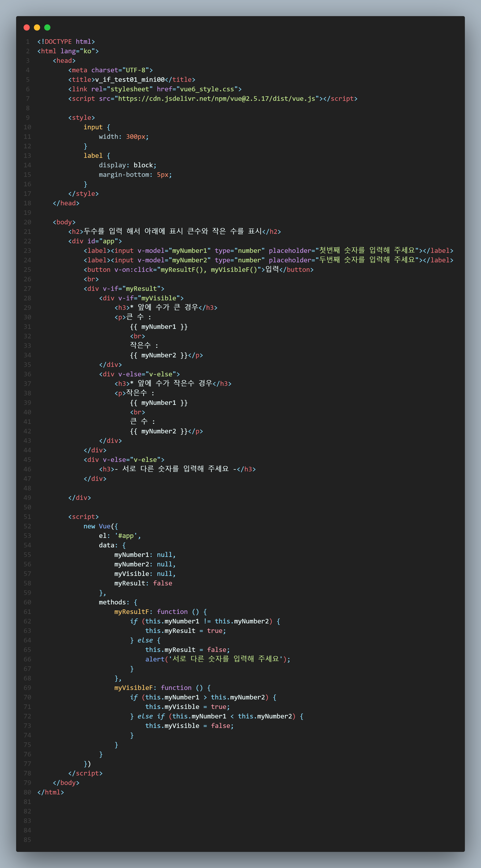Click the closing </html> tag
Viewport: 481px width, 868px height.
coord(51,792)
